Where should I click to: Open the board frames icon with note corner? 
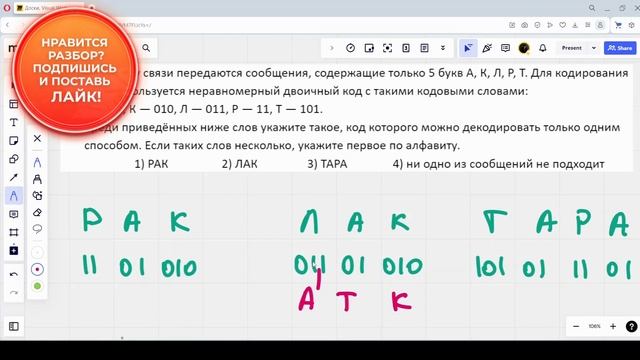pyautogui.click(x=369, y=48)
